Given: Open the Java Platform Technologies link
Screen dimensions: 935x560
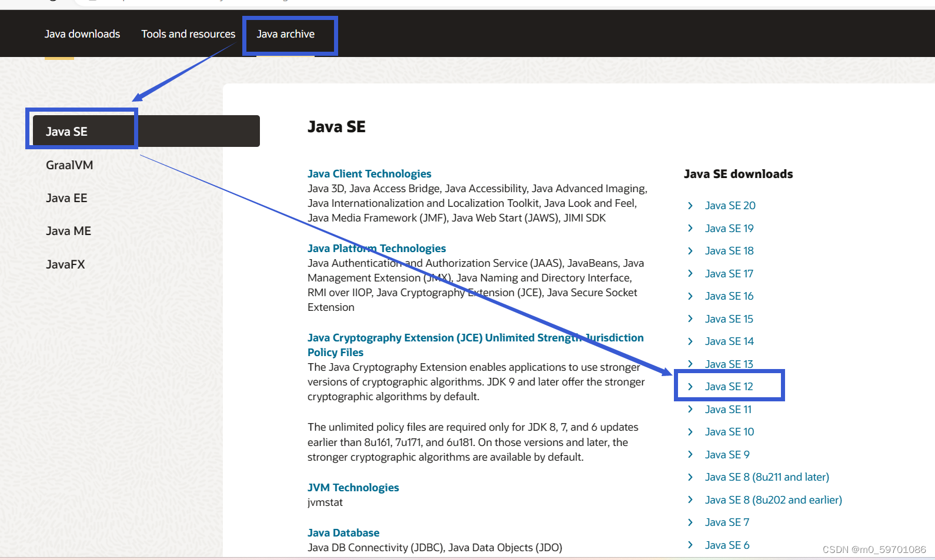Looking at the screenshot, I should (x=376, y=249).
